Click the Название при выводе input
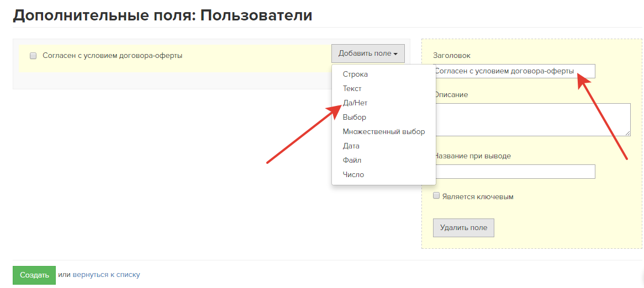This screenshot has height=288, width=644. [x=514, y=172]
